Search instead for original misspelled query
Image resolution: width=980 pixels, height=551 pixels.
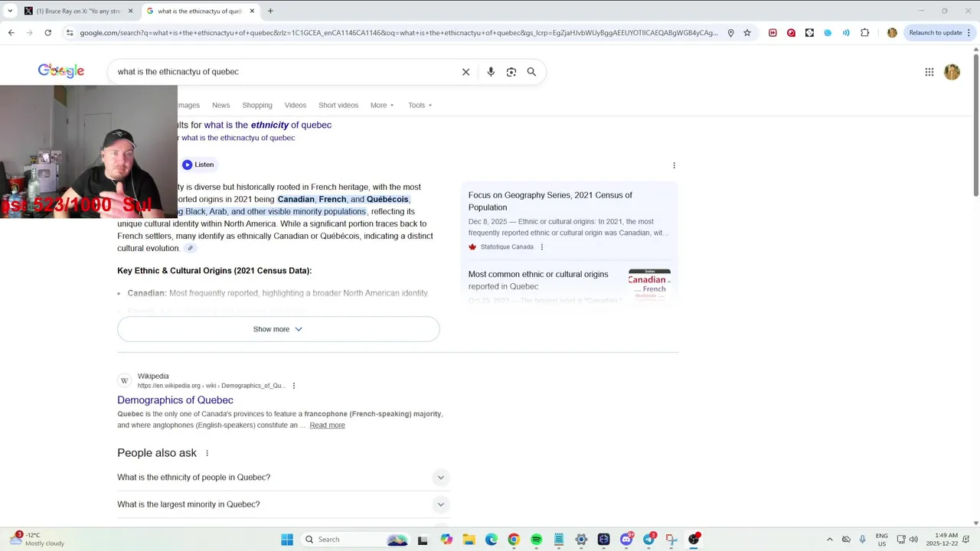[237, 138]
